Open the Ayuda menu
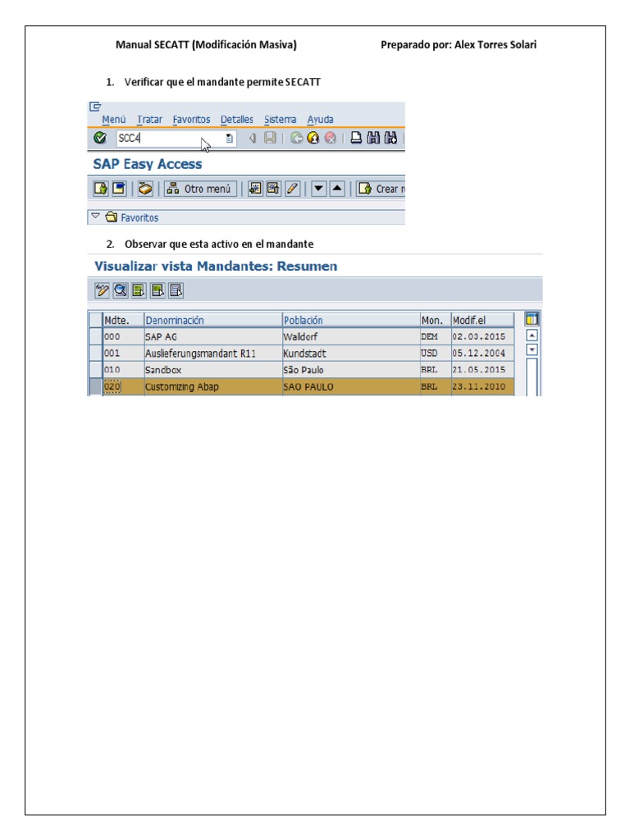630x840 pixels. click(x=321, y=120)
